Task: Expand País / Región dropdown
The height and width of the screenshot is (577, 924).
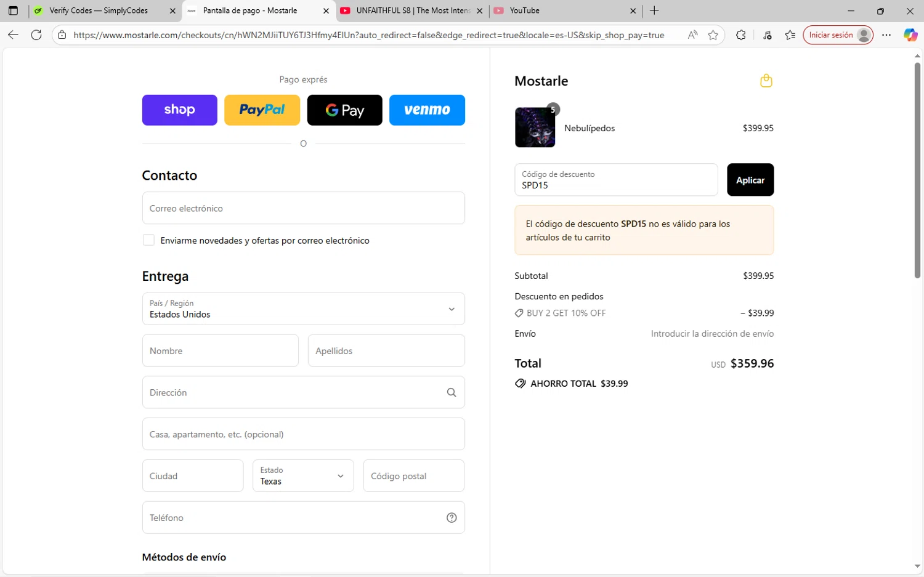Action: pyautogui.click(x=303, y=309)
